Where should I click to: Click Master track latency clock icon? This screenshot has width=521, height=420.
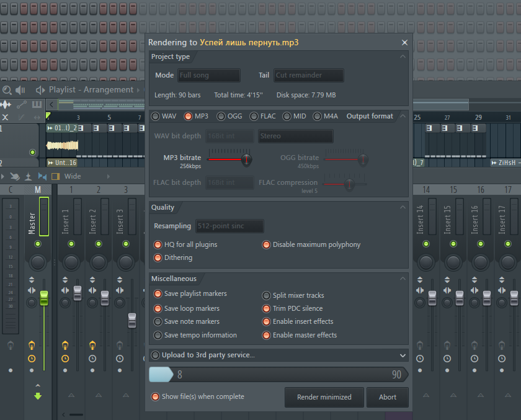pos(32,359)
